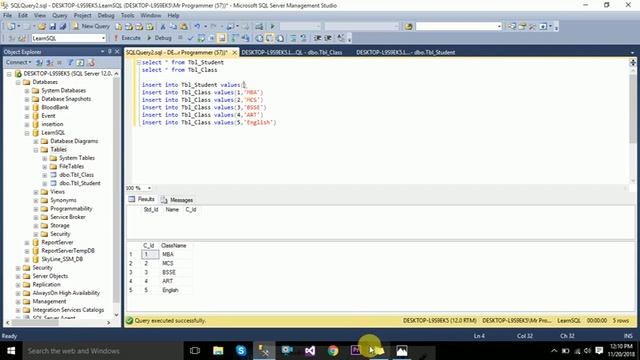Collapse the Databases node in Object Explorer
Viewport: 640px width, 360px height.
tap(18, 82)
